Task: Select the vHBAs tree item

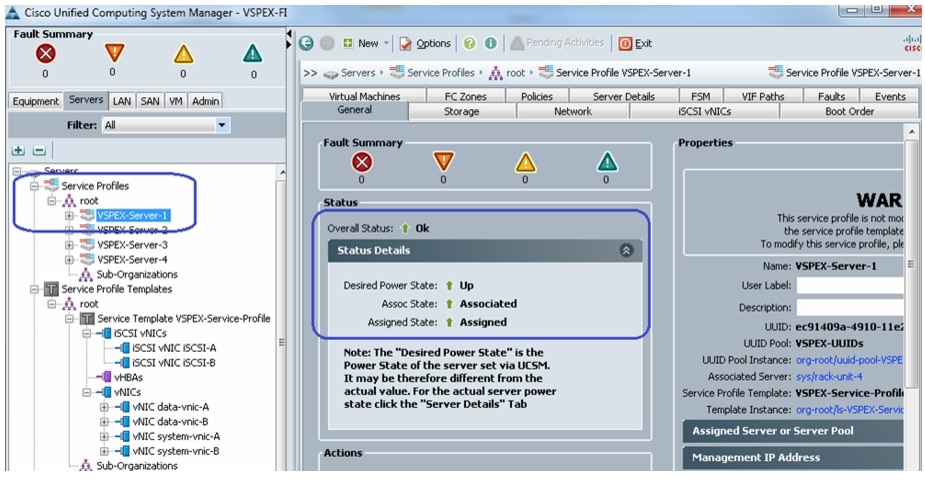Action: (128, 377)
